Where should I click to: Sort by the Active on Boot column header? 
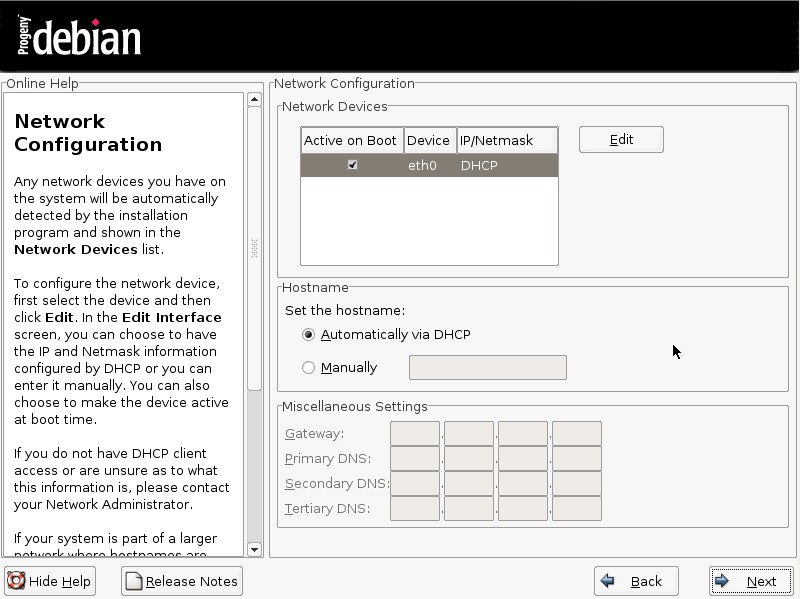pyautogui.click(x=350, y=141)
